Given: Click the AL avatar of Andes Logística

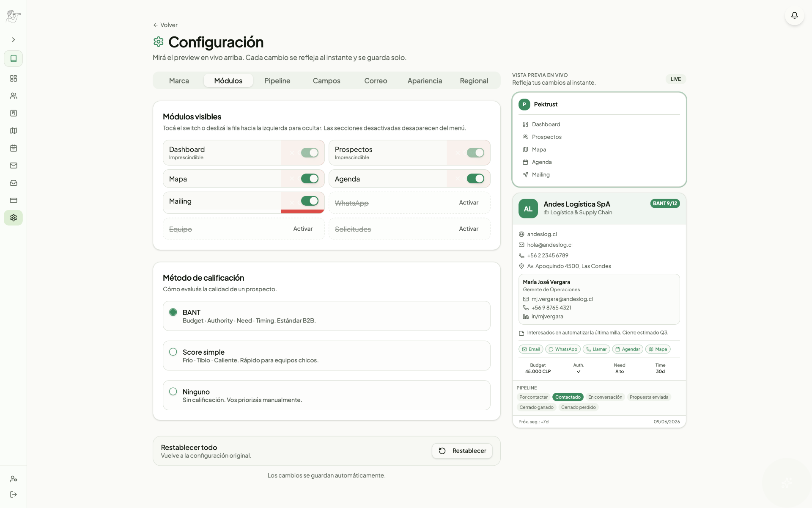Looking at the screenshot, I should tap(528, 209).
